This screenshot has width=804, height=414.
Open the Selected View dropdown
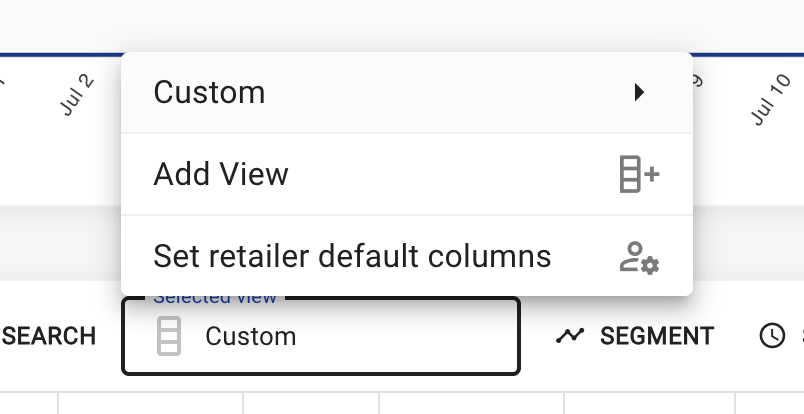tap(321, 337)
